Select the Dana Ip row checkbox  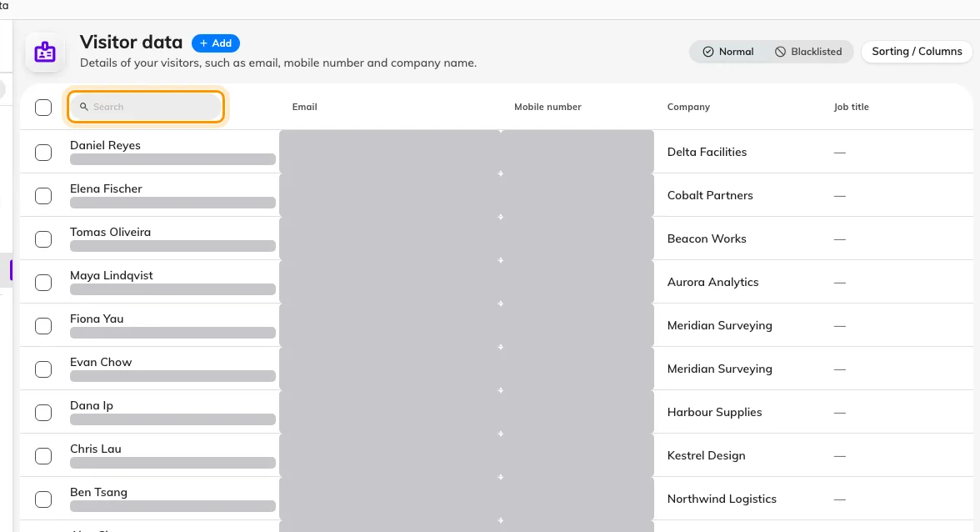(43, 413)
